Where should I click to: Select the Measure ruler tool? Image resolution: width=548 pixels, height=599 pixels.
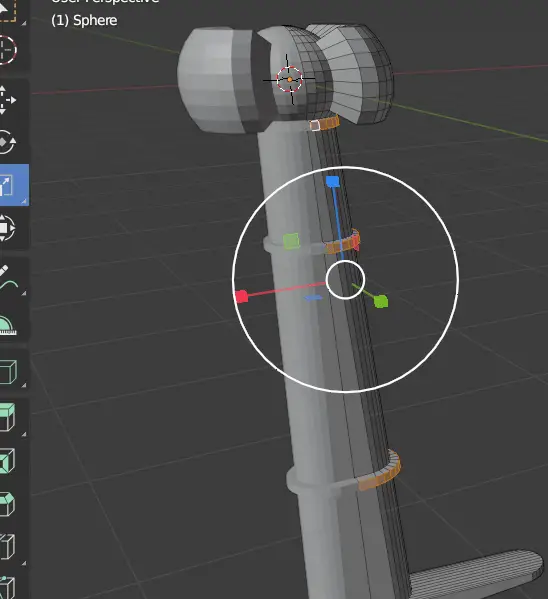[x=8, y=325]
